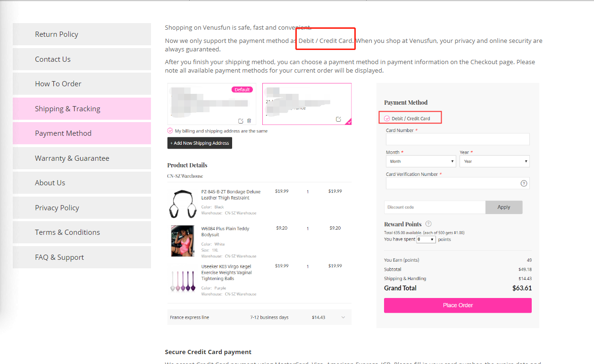Click the You Earn (points) value 49
The height and width of the screenshot is (364, 594).
tap(529, 260)
